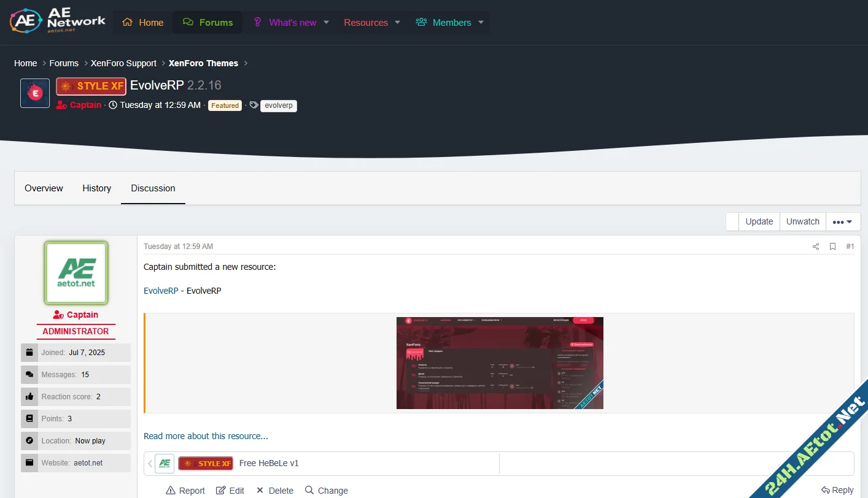This screenshot has width=868, height=498.
Task: Toggle Unwatch for this thread
Action: click(802, 221)
